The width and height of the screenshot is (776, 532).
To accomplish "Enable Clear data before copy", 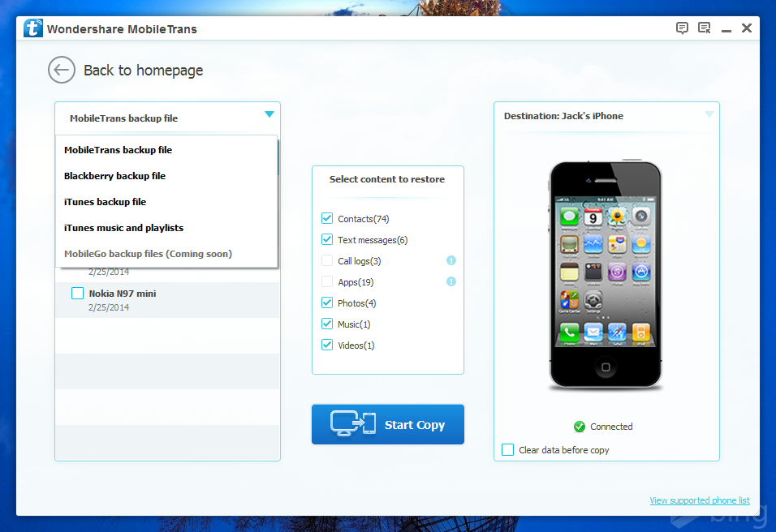I will pyautogui.click(x=508, y=449).
